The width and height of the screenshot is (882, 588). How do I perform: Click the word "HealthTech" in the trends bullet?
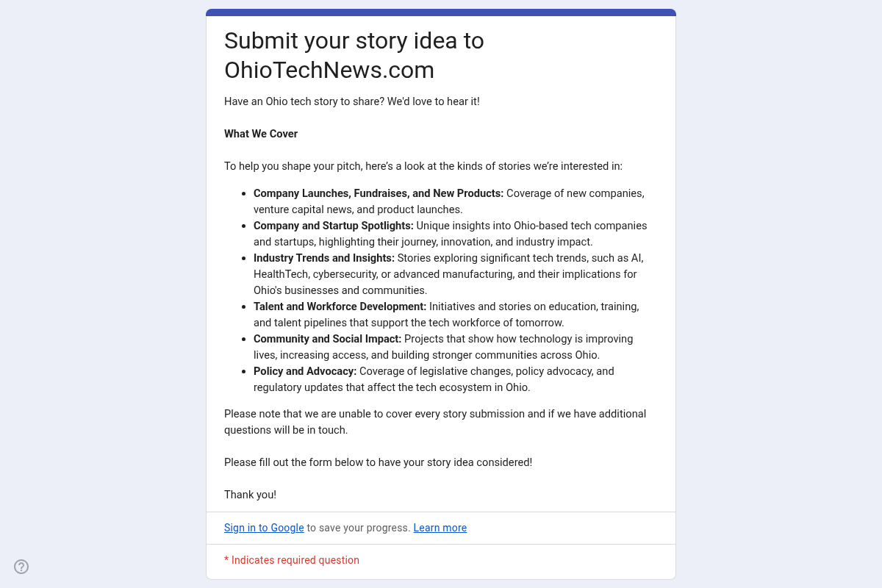pos(281,274)
